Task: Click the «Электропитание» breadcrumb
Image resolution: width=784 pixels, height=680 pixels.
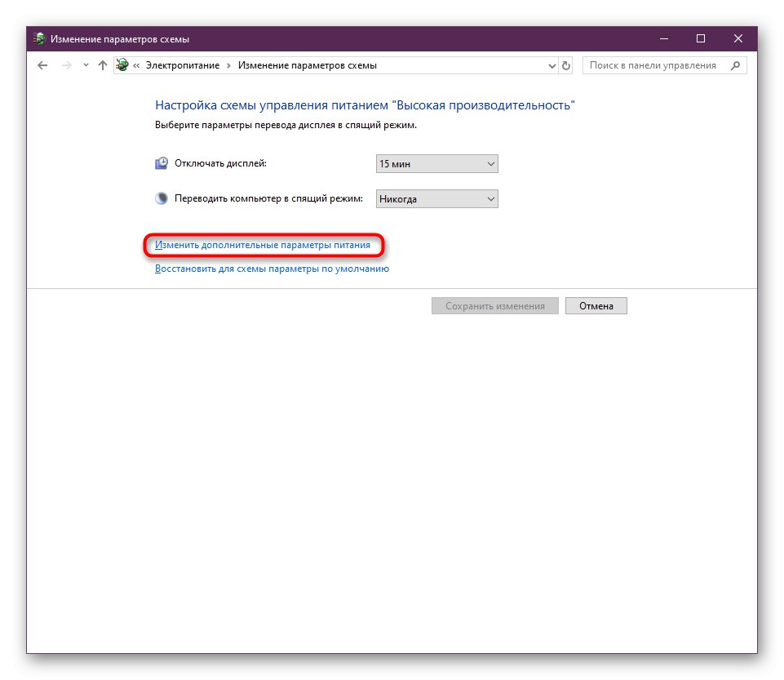Action: tap(183, 65)
